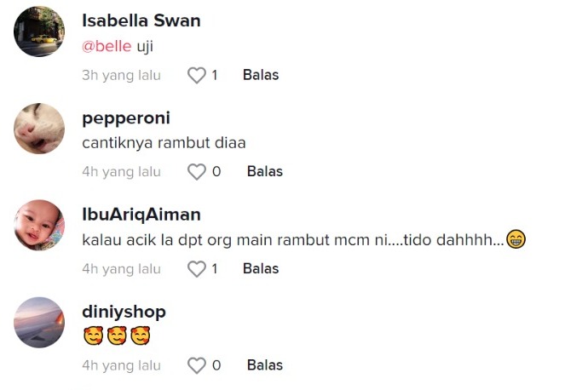Open IbuAriqAiman's baby avatar

click(39, 225)
